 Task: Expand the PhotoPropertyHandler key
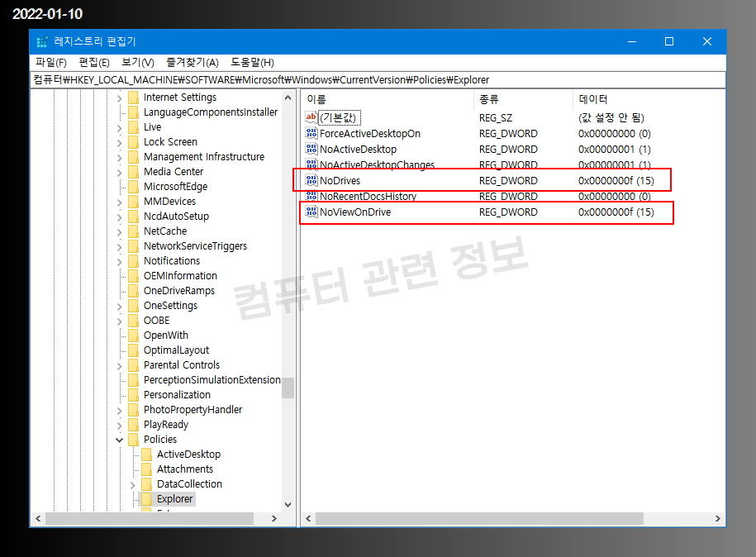pos(120,411)
